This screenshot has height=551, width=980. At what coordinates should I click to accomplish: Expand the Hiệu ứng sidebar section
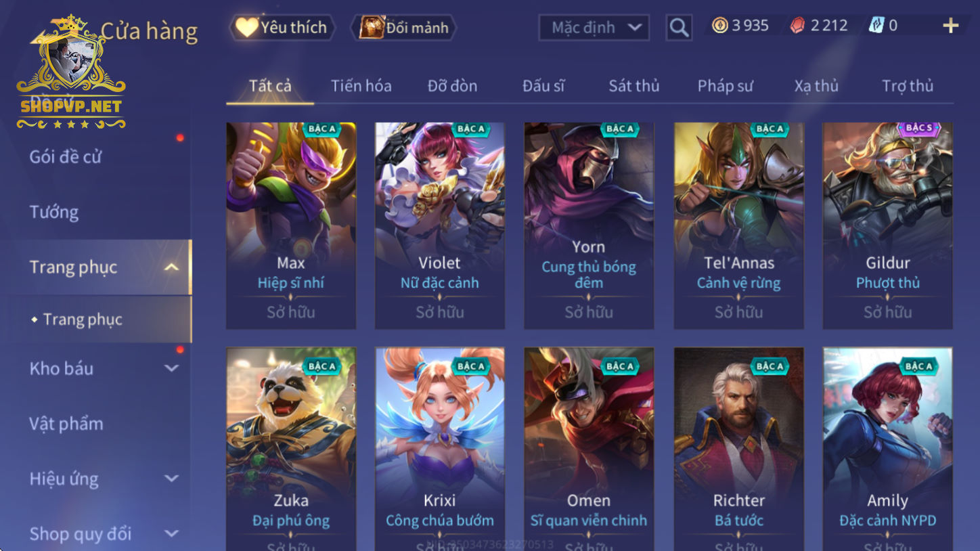click(x=171, y=479)
